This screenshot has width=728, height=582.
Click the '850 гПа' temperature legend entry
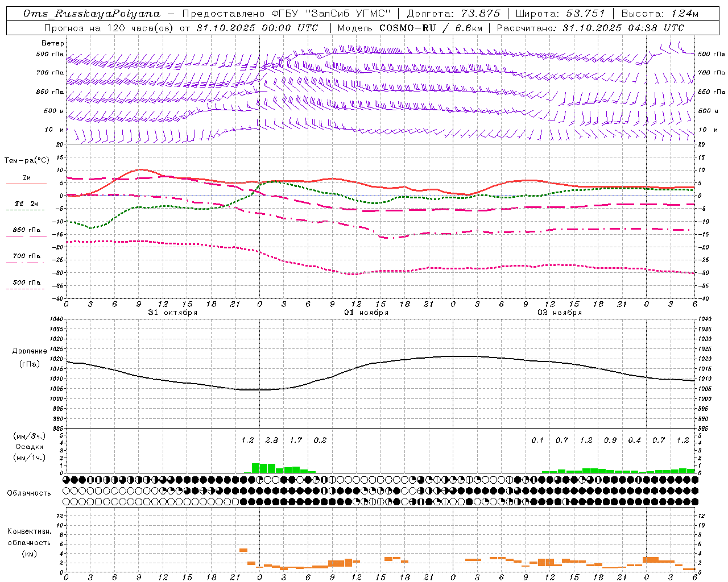click(x=27, y=230)
